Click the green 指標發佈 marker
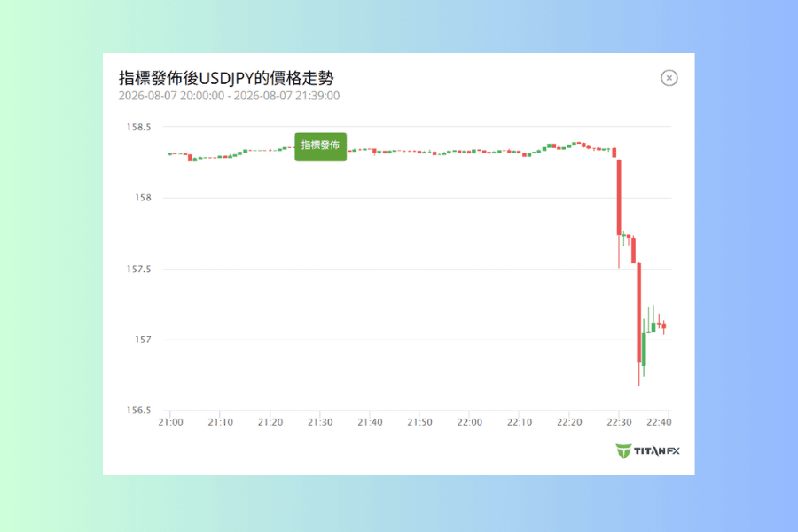Image resolution: width=798 pixels, height=532 pixels. [x=321, y=146]
